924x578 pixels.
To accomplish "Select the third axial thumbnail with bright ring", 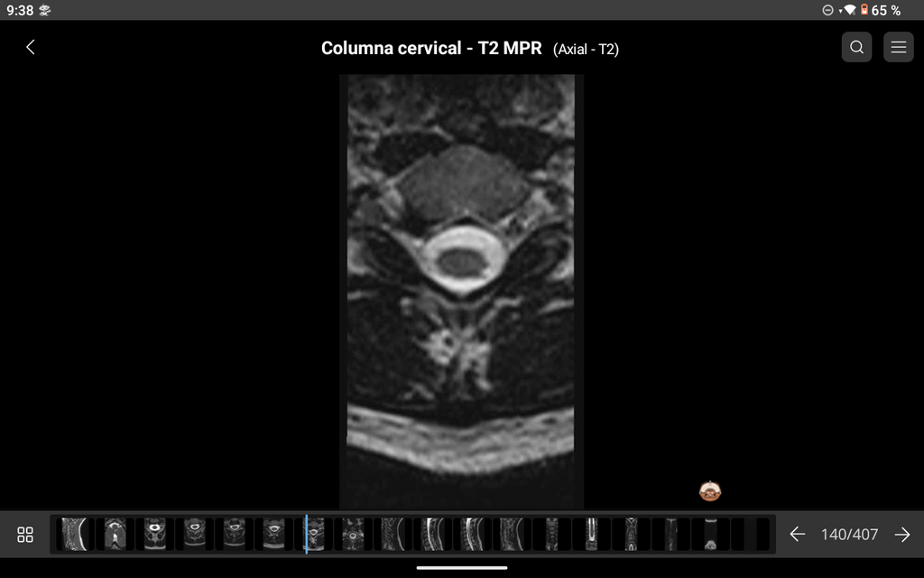I will tap(155, 535).
